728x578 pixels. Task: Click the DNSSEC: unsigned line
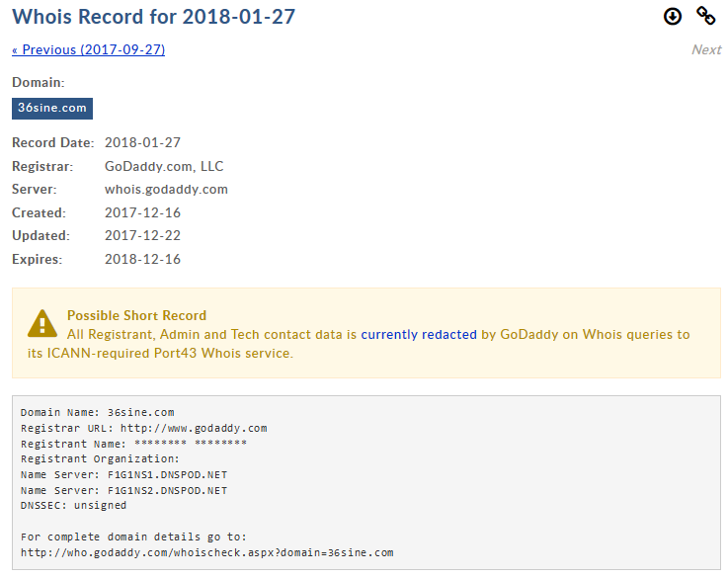[x=73, y=505]
